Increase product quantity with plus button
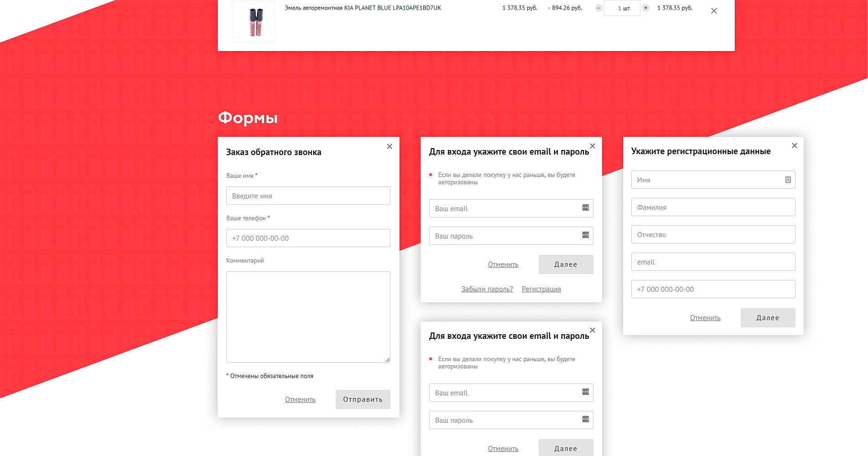This screenshot has height=456, width=868. coord(646,8)
